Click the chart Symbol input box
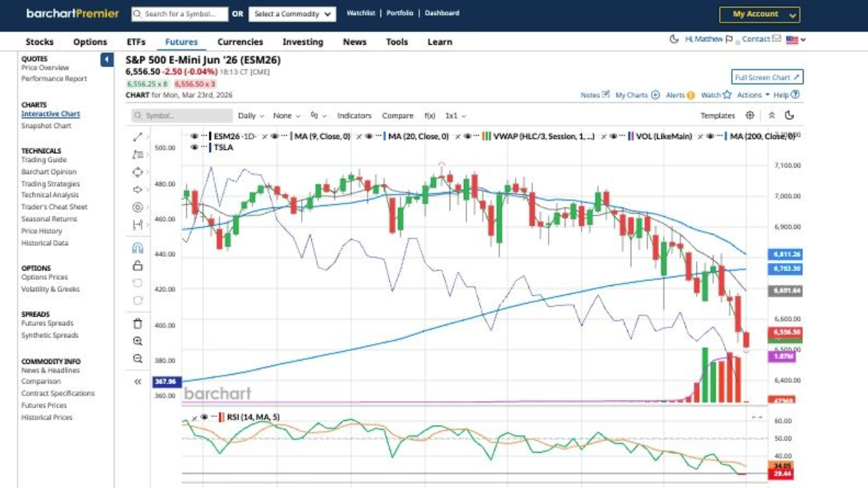 coord(182,116)
